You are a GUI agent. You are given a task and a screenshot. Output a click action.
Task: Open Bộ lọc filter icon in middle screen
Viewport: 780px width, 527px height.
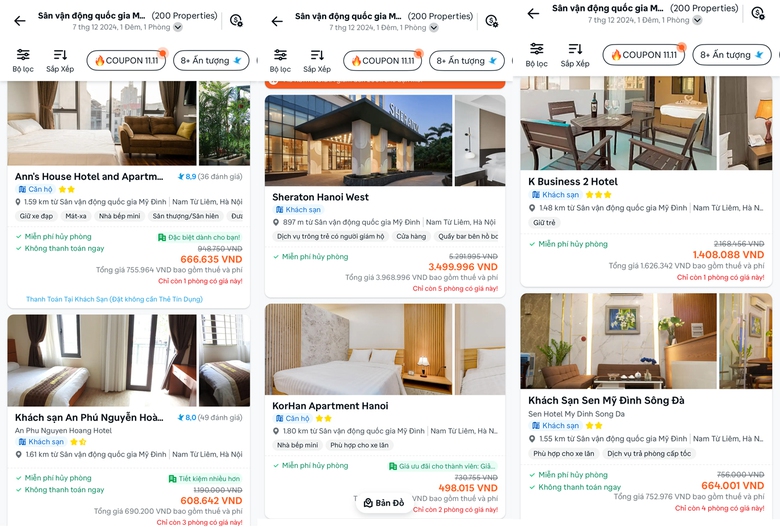[x=280, y=61]
